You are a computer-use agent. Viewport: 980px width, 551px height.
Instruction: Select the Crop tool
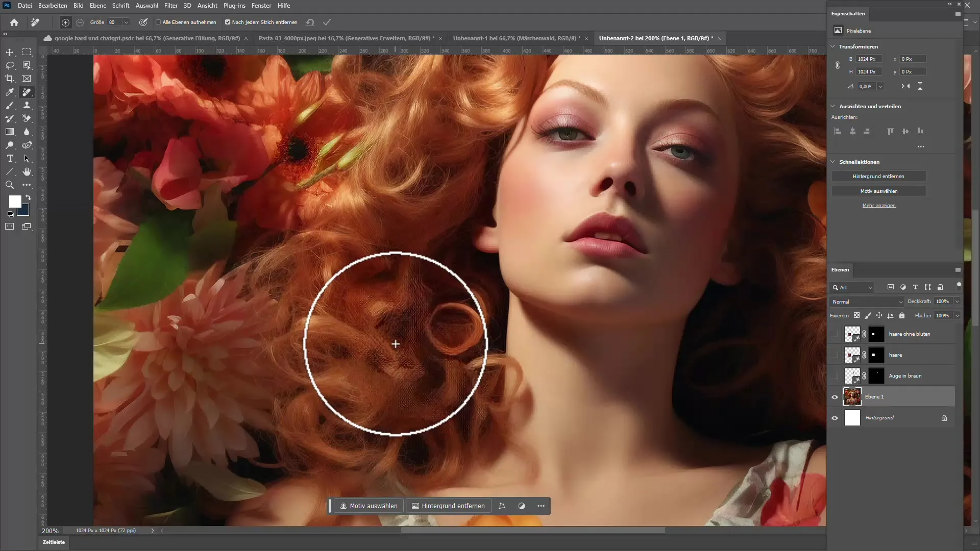point(9,79)
